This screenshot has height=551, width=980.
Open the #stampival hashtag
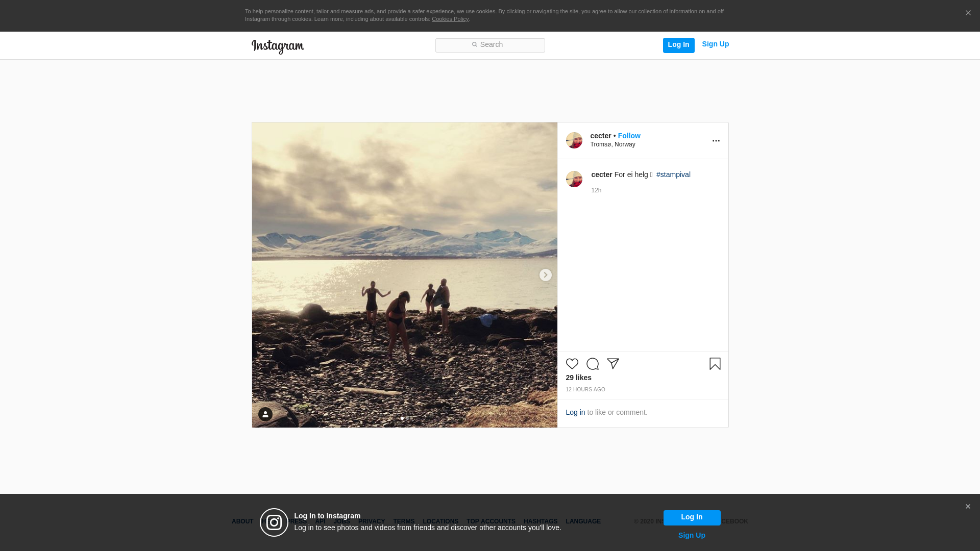[674, 174]
